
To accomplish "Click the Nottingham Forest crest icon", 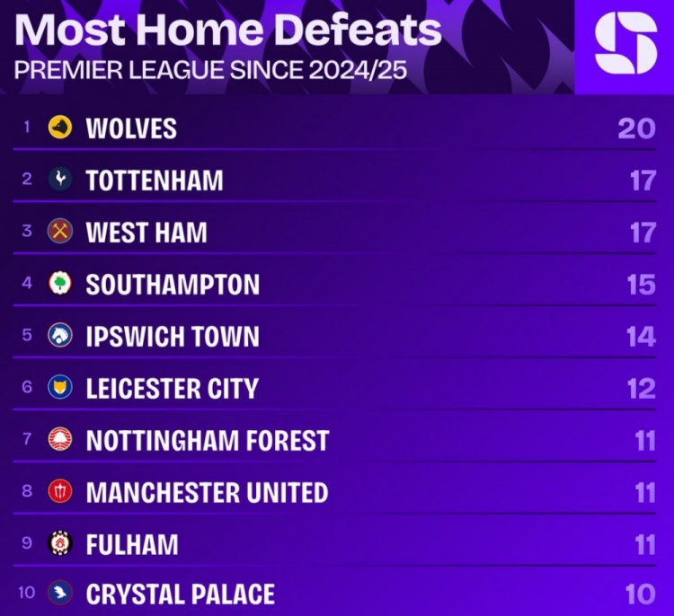I will tap(60, 440).
